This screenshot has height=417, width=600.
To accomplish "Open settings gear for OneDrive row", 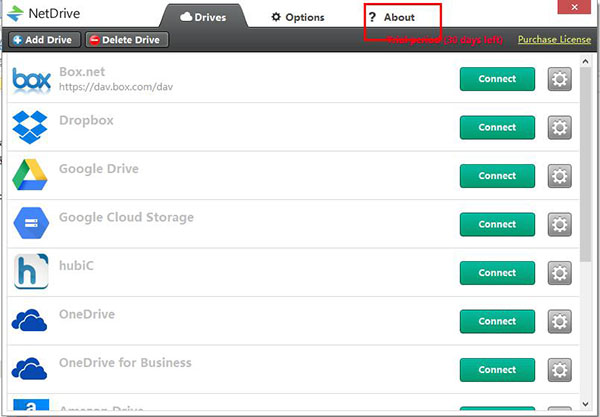I will tap(559, 321).
